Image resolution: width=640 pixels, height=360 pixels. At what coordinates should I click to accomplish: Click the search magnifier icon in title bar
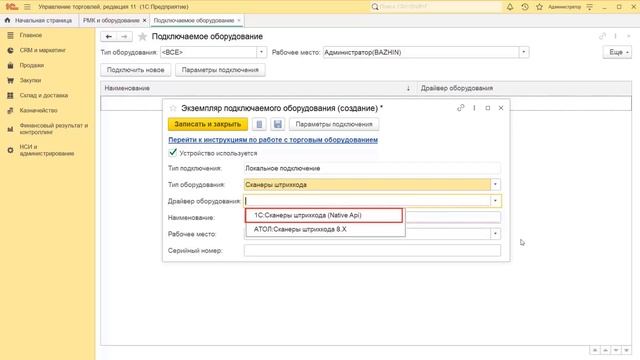point(375,7)
